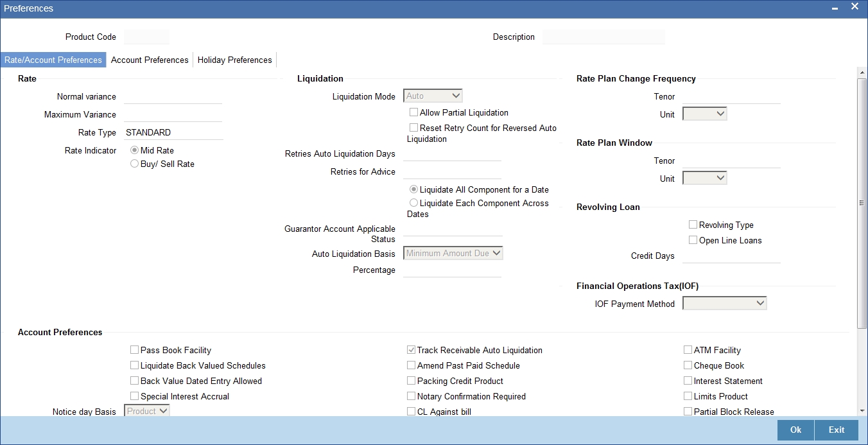The height and width of the screenshot is (445, 868).
Task: Check Interest Statement checkbox
Action: pos(688,381)
